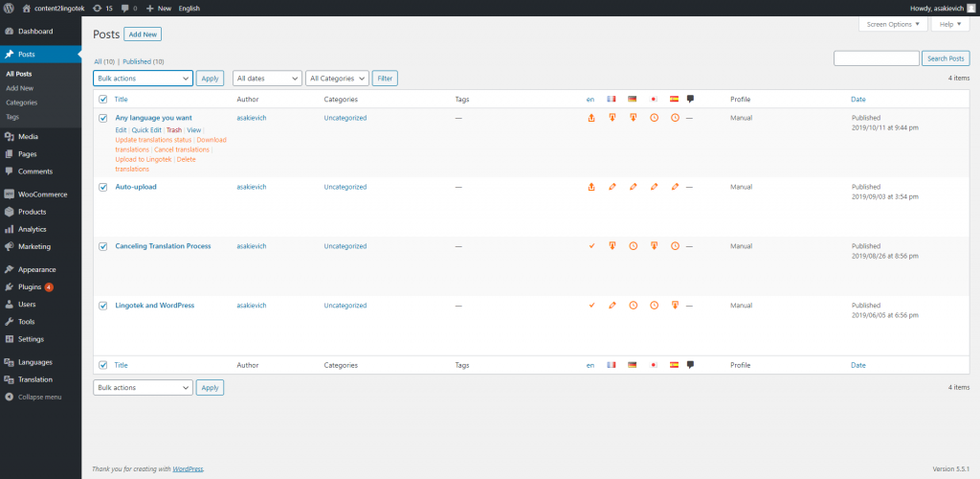980x479 pixels.
Task: Click German pencil icon in Auto-upload row
Action: (633, 187)
